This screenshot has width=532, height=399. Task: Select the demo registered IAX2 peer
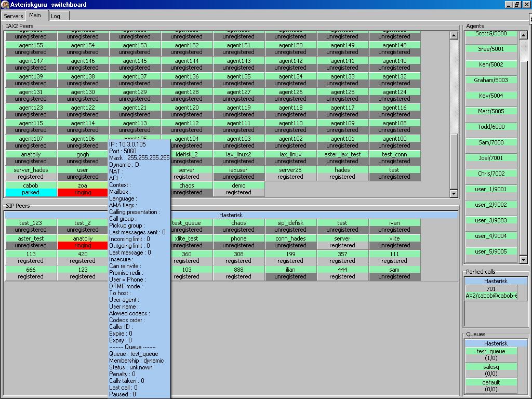[238, 189]
